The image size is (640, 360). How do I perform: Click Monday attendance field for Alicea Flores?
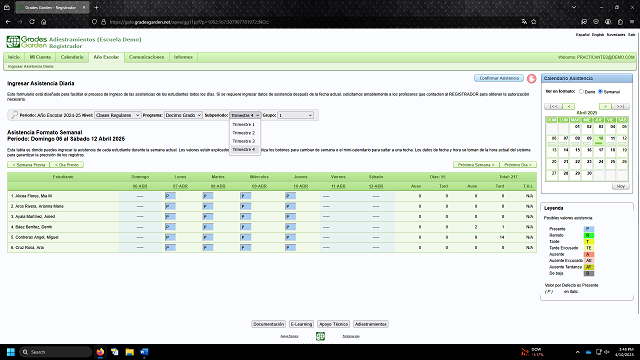coord(170,196)
